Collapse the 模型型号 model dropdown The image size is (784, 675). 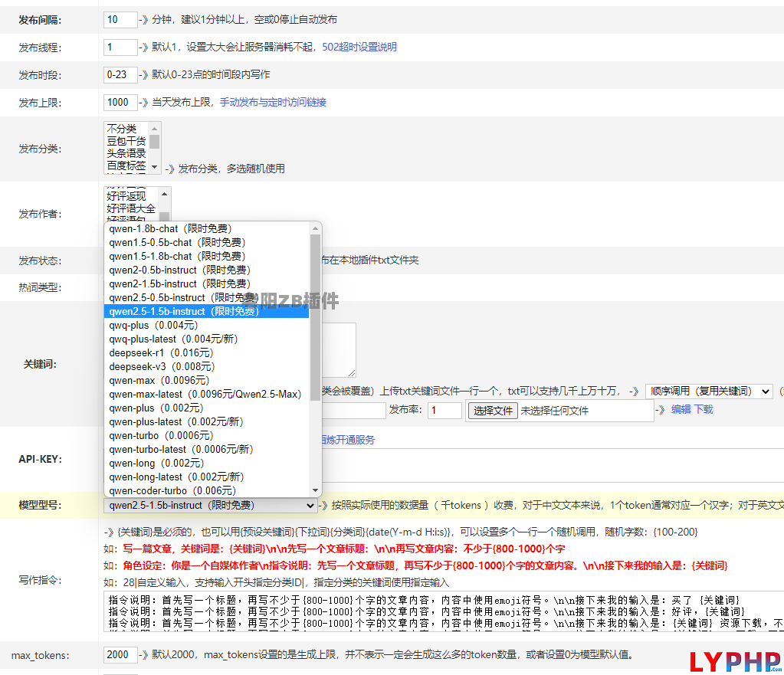pos(211,506)
